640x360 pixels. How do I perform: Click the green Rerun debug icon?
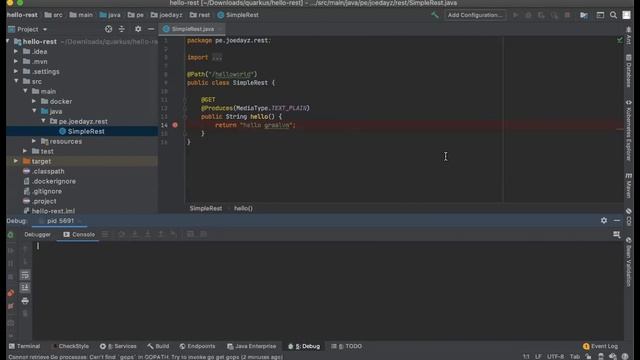point(11,235)
